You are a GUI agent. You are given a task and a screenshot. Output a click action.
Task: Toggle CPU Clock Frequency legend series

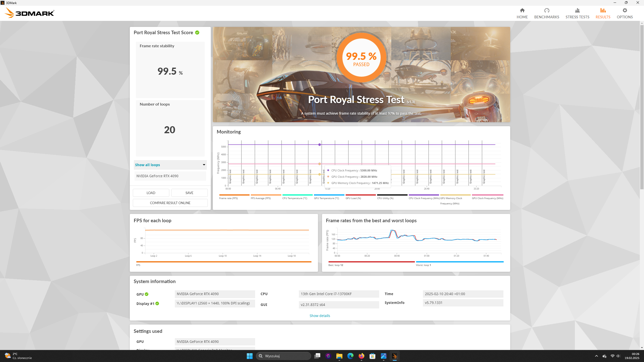point(424,198)
